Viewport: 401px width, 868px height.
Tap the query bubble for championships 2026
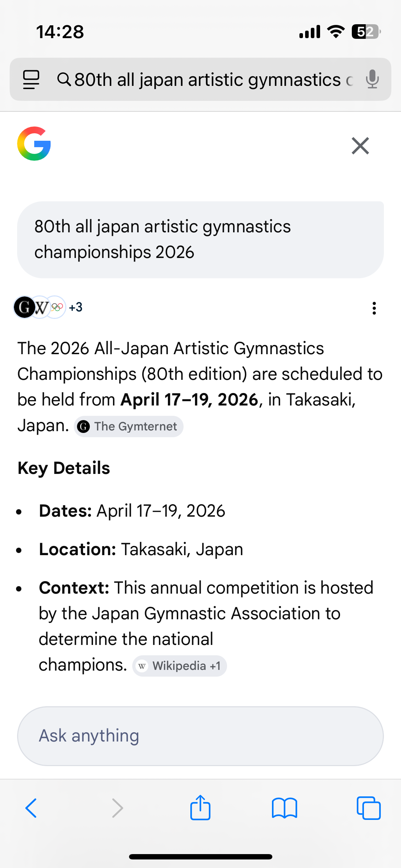(200, 239)
